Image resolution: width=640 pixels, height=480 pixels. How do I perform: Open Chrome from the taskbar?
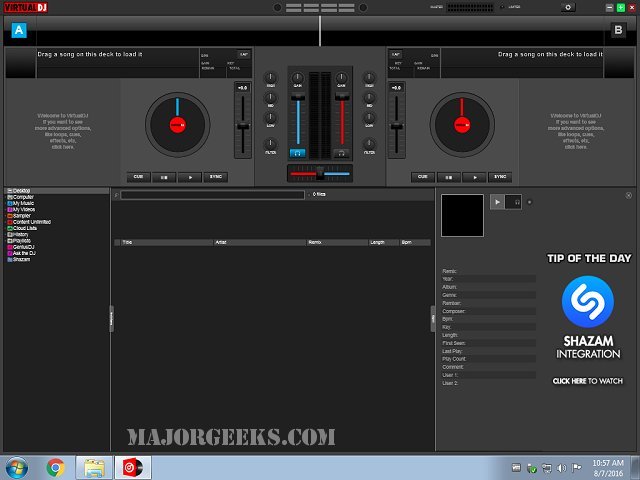pyautogui.click(x=55, y=466)
